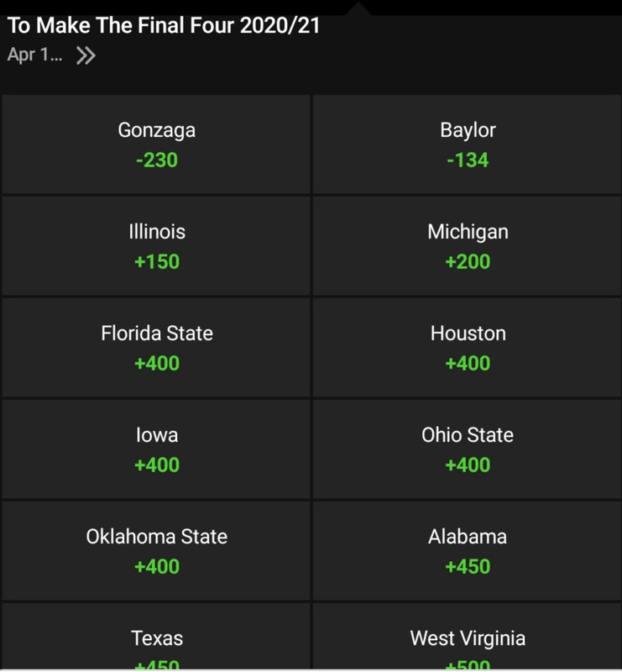Click the +450 odds value under Alabama
Image resolution: width=622 pixels, height=672 pixels.
coord(468,566)
